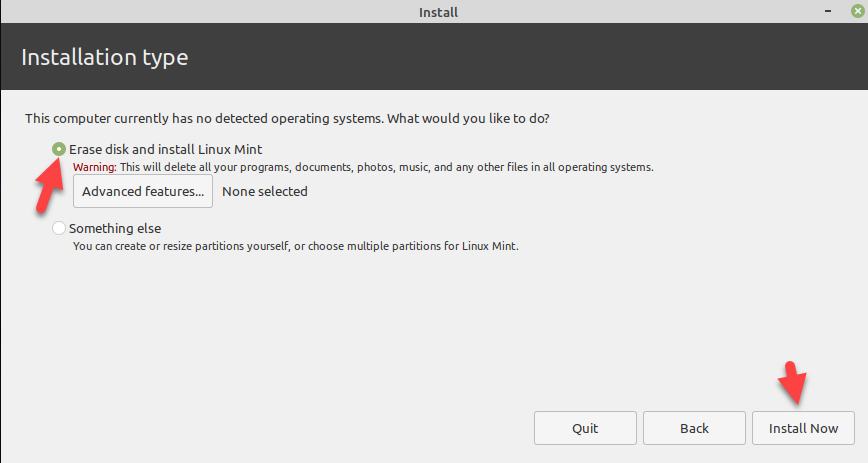The height and width of the screenshot is (463, 868).
Task: Click the red arrow above Install Now
Action: (x=797, y=382)
